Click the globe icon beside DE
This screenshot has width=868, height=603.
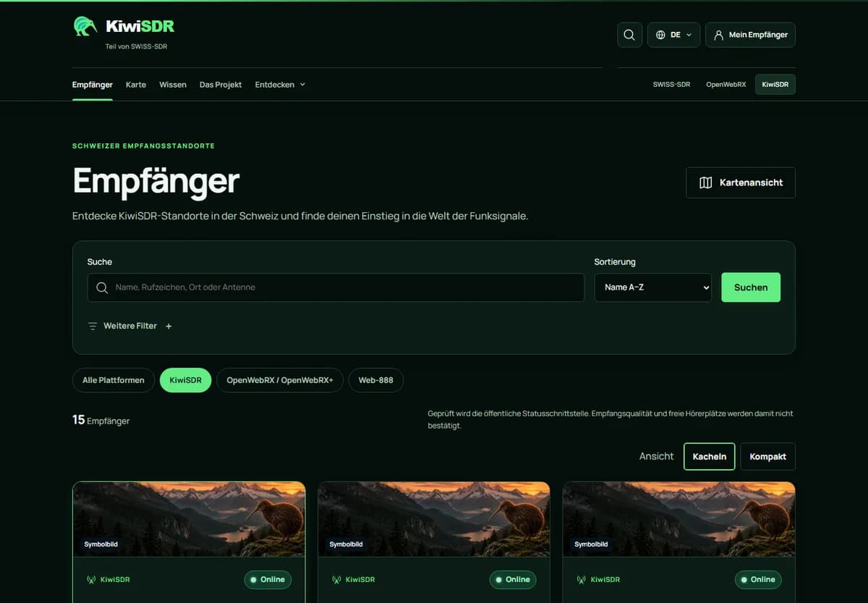pos(660,35)
